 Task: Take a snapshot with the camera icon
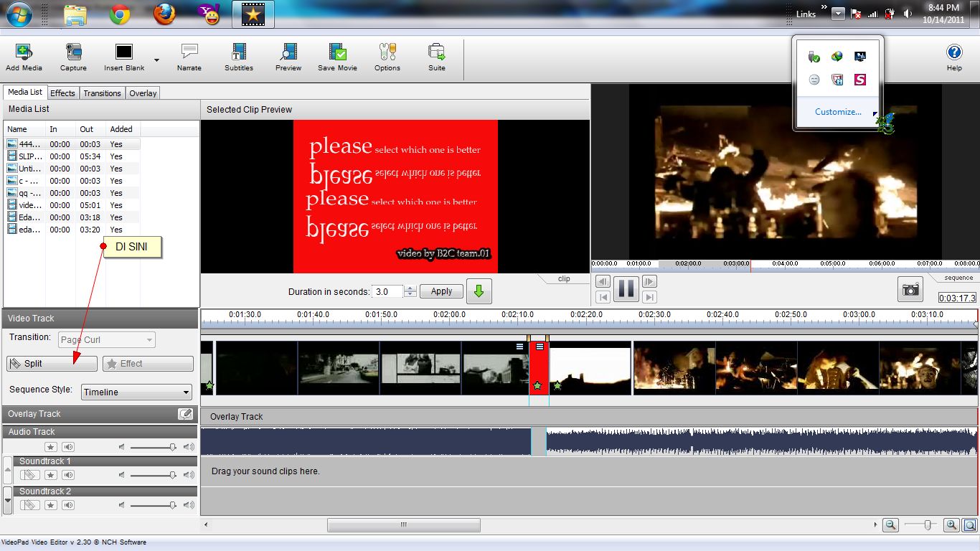point(910,290)
